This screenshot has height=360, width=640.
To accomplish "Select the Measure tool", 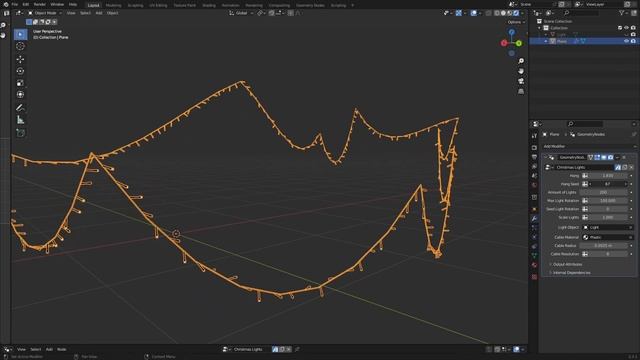I will 20,120.
